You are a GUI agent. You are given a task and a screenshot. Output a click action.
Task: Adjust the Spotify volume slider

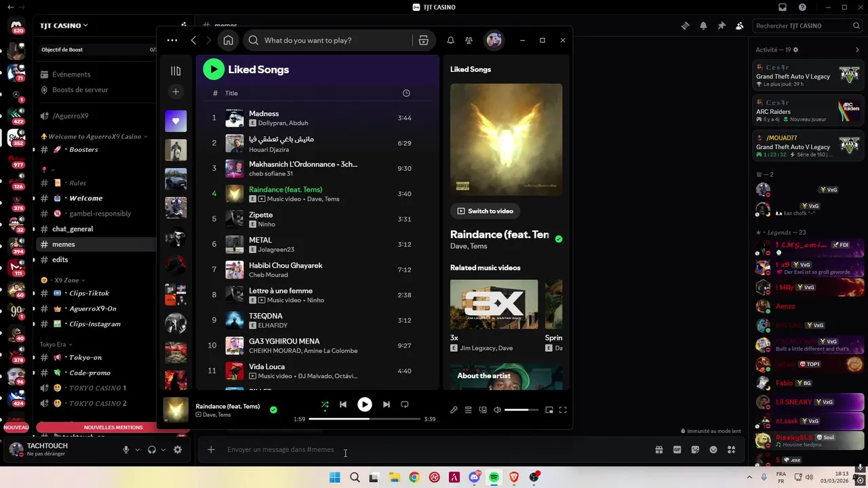(521, 410)
